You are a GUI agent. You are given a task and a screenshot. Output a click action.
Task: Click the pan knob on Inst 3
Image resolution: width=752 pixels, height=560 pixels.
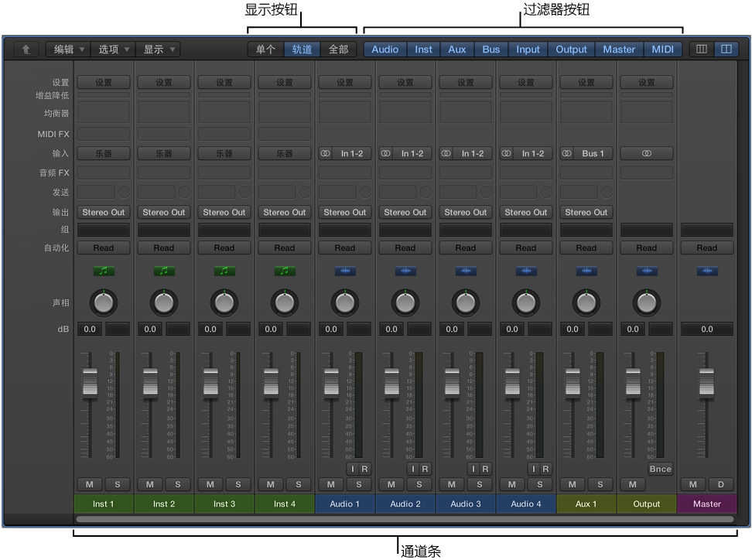click(224, 302)
